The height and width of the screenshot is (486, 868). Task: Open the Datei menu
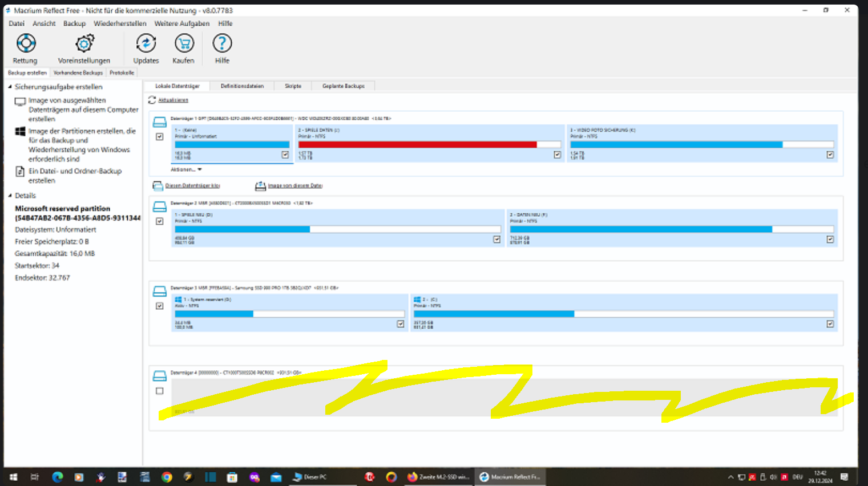click(x=17, y=23)
